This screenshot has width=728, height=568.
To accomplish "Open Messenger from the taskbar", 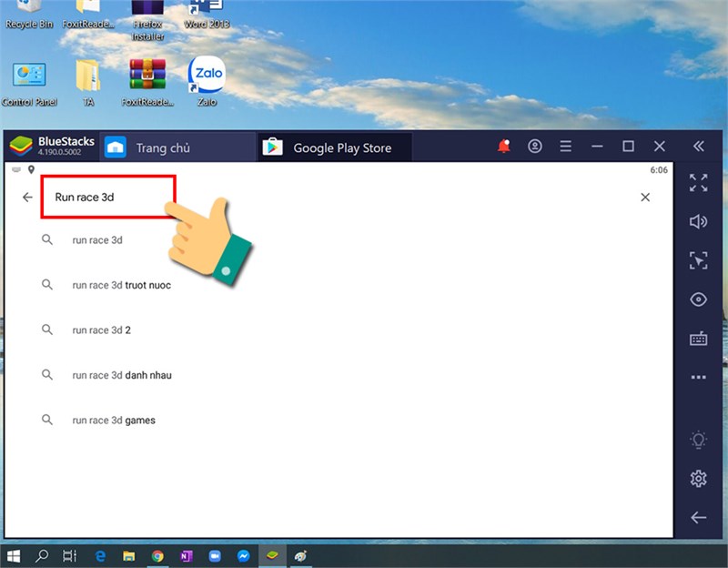I will coord(243,556).
